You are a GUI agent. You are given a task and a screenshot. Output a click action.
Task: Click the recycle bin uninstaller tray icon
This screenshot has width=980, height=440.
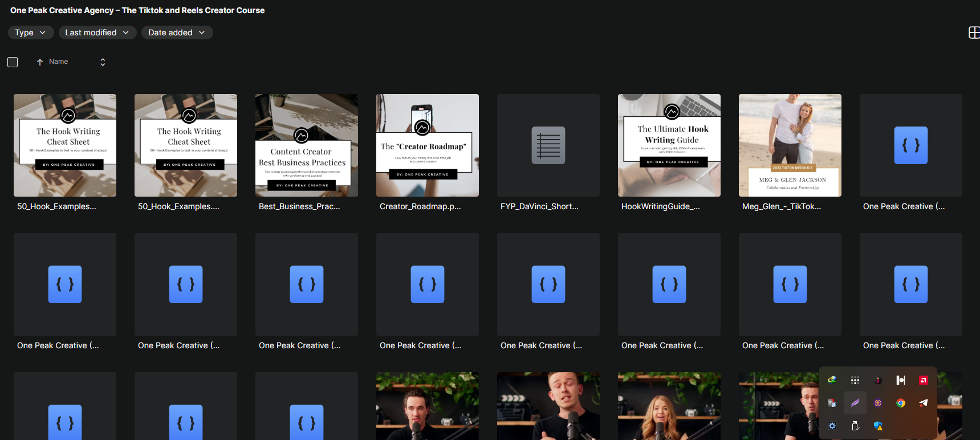point(832,403)
